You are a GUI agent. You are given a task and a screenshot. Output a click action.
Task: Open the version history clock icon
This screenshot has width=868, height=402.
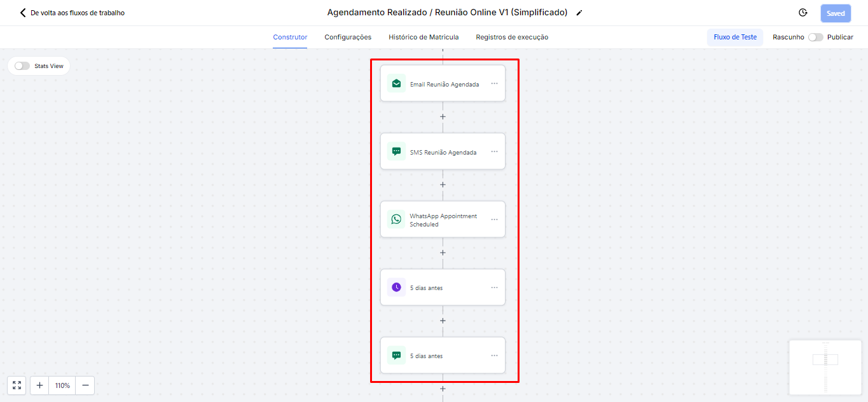coord(803,13)
